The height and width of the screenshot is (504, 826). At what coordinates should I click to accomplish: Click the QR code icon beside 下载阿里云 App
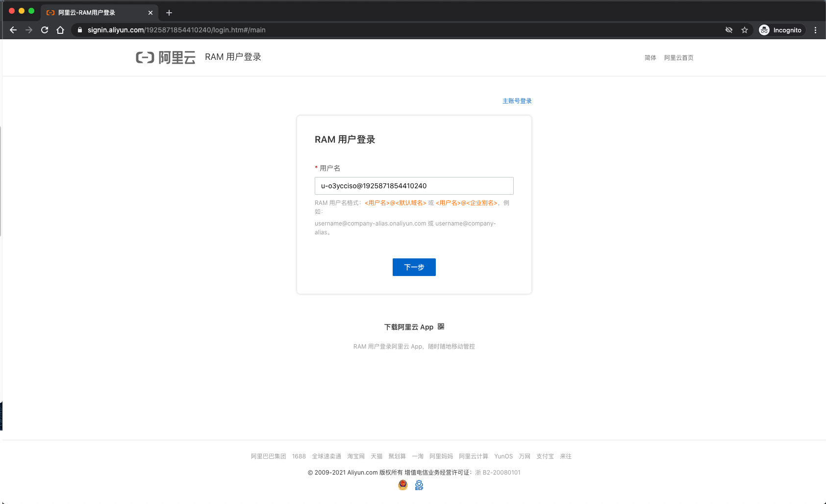click(440, 326)
